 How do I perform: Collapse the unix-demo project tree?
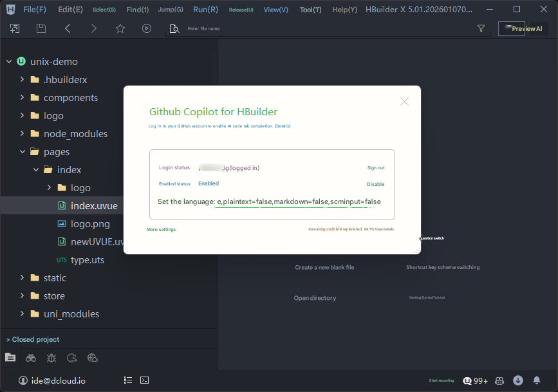[x=8, y=61]
